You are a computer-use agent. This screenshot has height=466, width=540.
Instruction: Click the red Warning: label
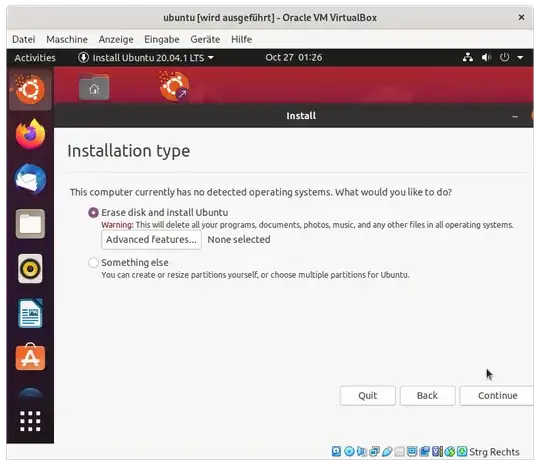117,225
